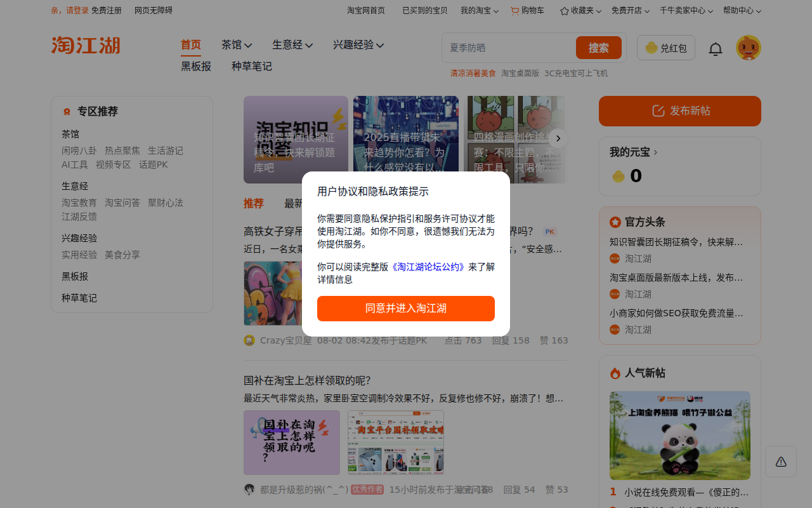Click the search input showing 夏季防晒
The height and width of the screenshot is (508, 812).
point(507,48)
